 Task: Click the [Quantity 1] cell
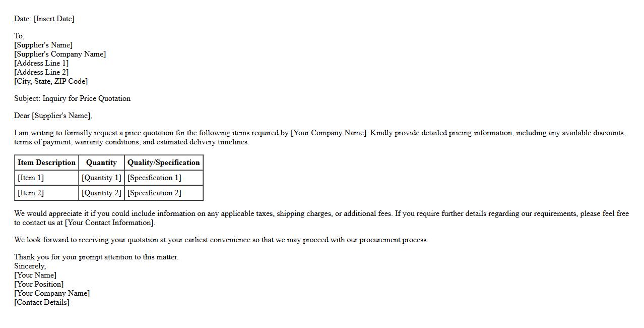pos(101,178)
